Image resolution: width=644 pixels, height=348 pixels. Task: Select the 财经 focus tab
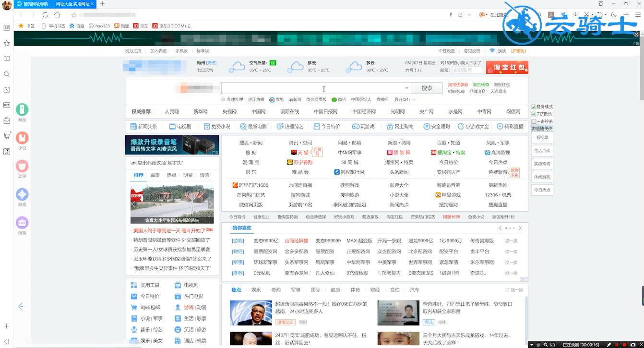[375, 290]
